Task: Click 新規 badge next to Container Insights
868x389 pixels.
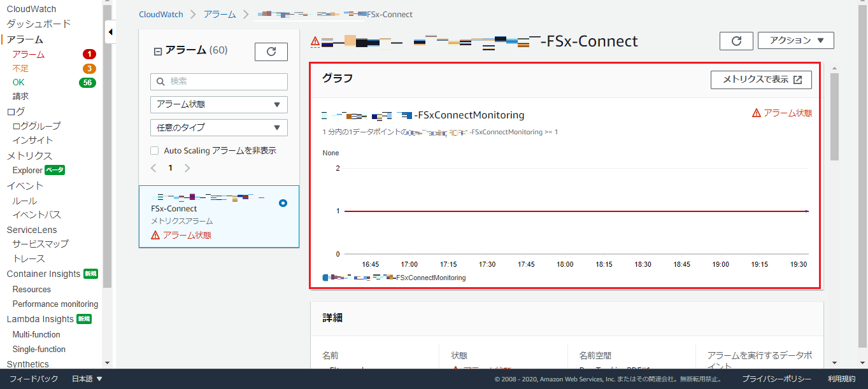Action: [x=91, y=274]
